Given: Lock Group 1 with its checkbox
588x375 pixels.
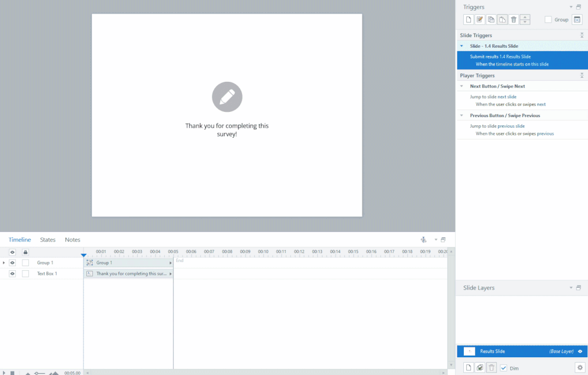Looking at the screenshot, I should click(x=25, y=263).
